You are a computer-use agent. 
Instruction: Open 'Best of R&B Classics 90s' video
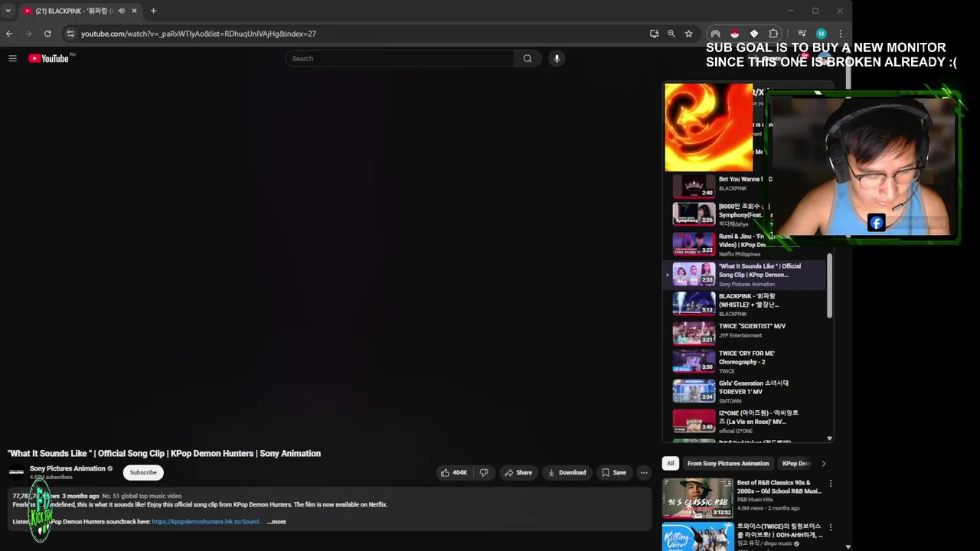point(741,497)
